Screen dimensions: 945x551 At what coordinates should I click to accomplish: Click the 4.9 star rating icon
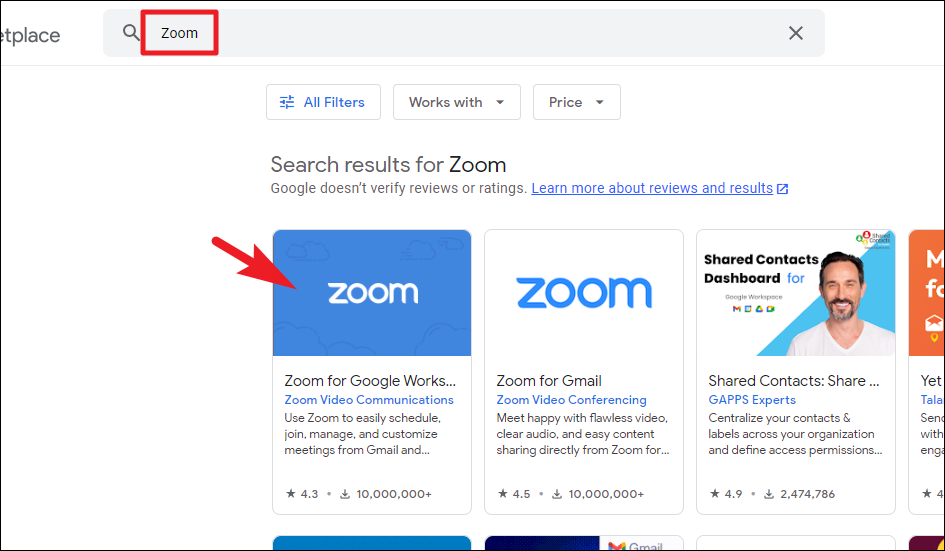pyautogui.click(x=715, y=494)
